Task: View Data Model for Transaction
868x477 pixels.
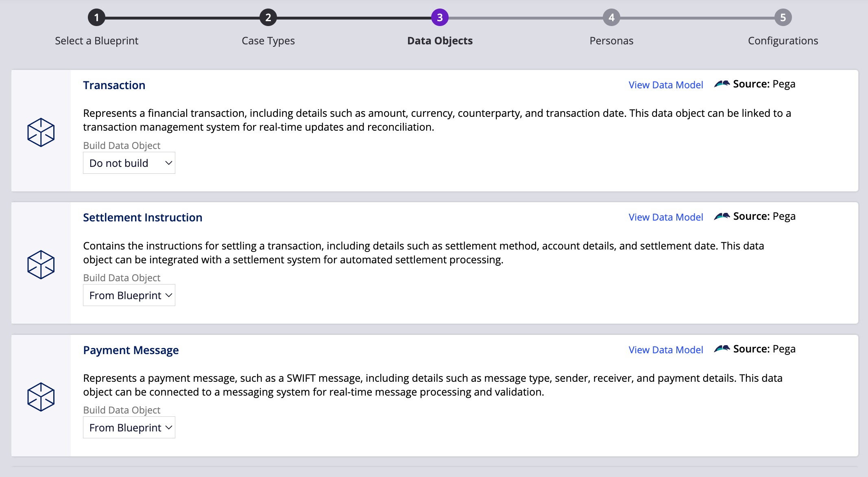Action: [665, 85]
